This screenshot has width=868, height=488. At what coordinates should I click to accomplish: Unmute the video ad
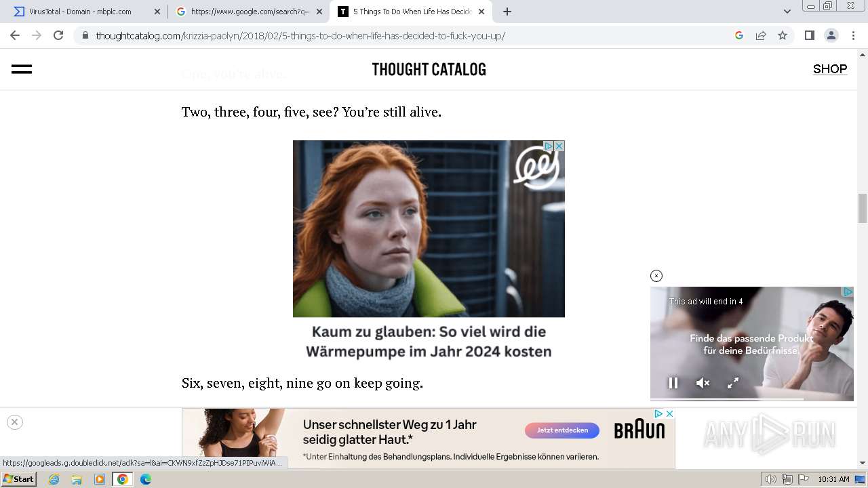pyautogui.click(x=703, y=383)
